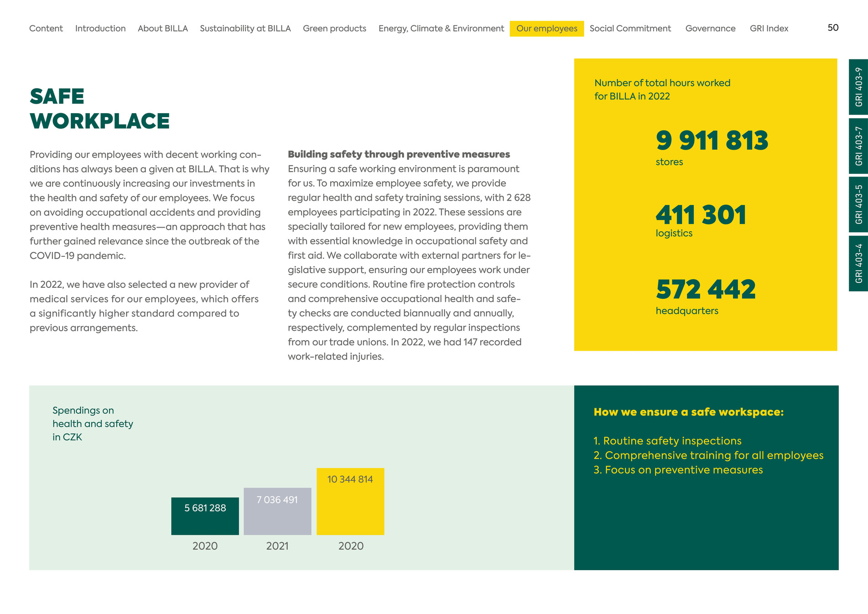Click the 'Spendings on health and safety' chart title

(x=93, y=424)
